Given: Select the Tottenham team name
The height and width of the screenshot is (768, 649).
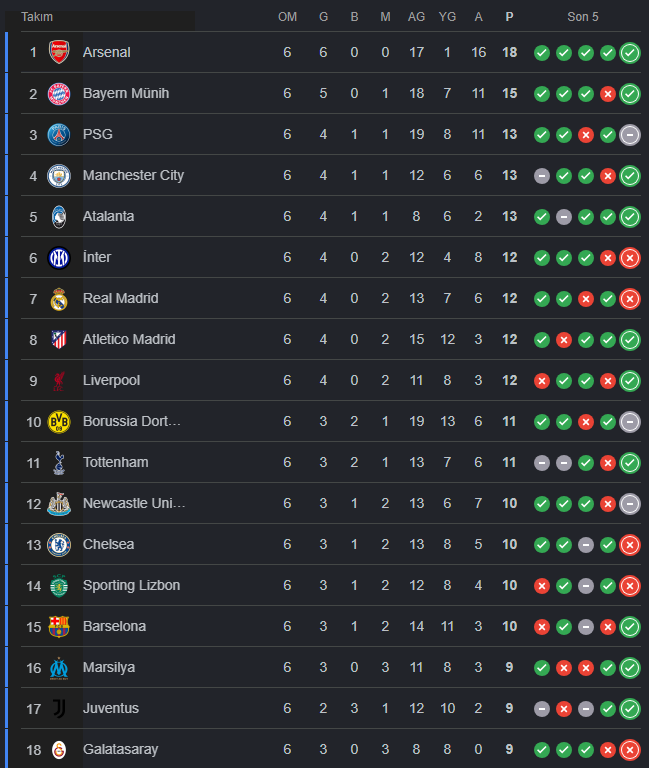Looking at the screenshot, I should [115, 462].
